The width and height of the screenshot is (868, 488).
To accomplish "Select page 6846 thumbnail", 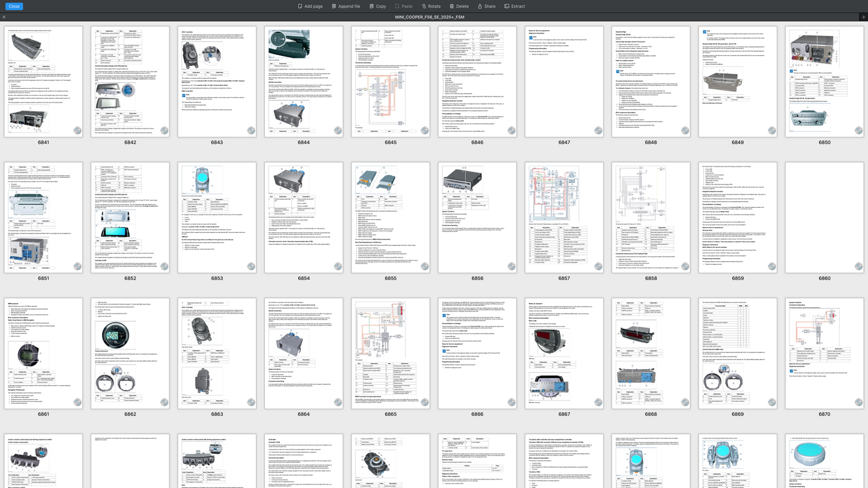I will [478, 81].
